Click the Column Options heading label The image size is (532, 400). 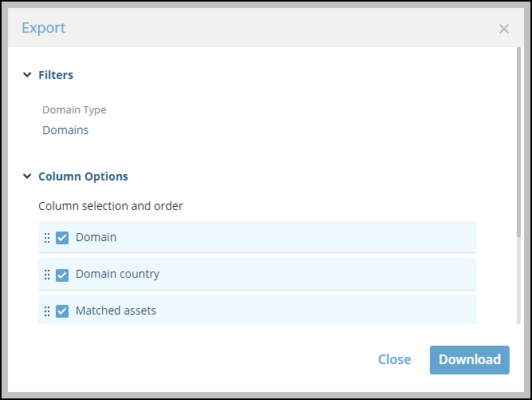[83, 176]
